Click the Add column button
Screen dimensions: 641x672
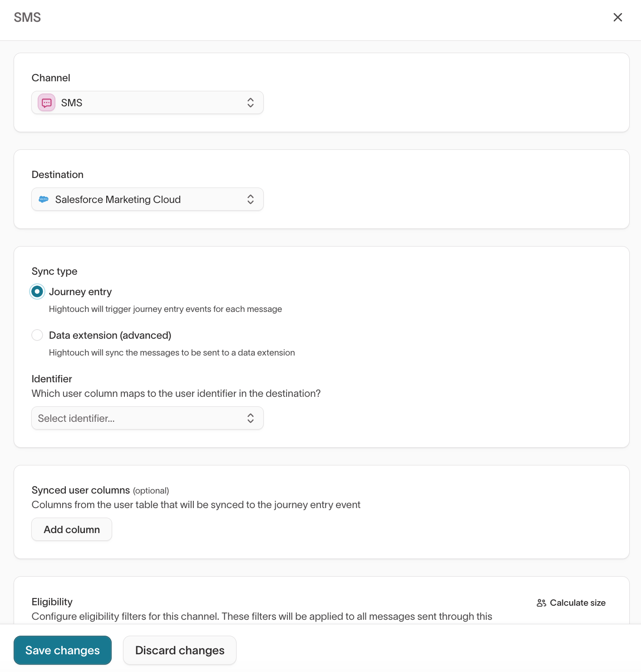[71, 529]
